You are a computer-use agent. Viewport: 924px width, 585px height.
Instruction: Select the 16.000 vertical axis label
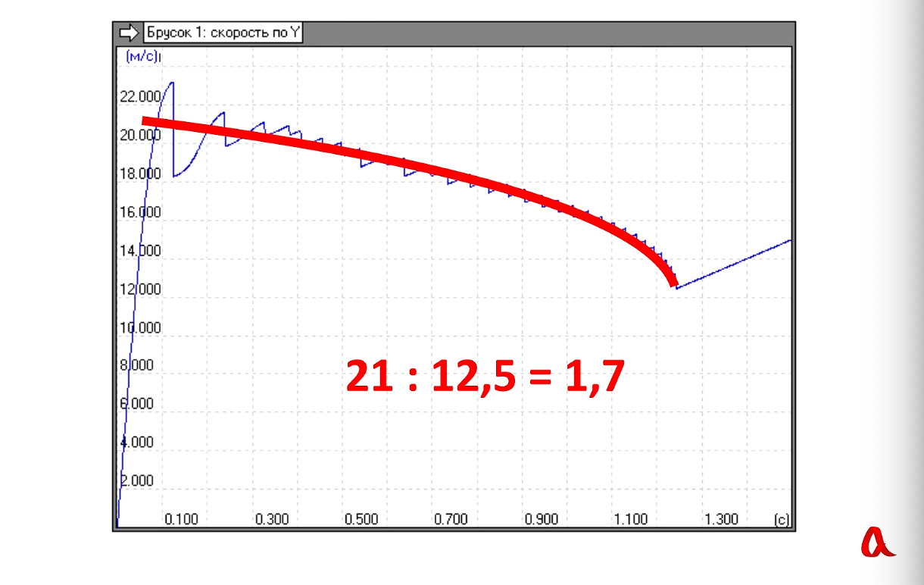coord(140,212)
